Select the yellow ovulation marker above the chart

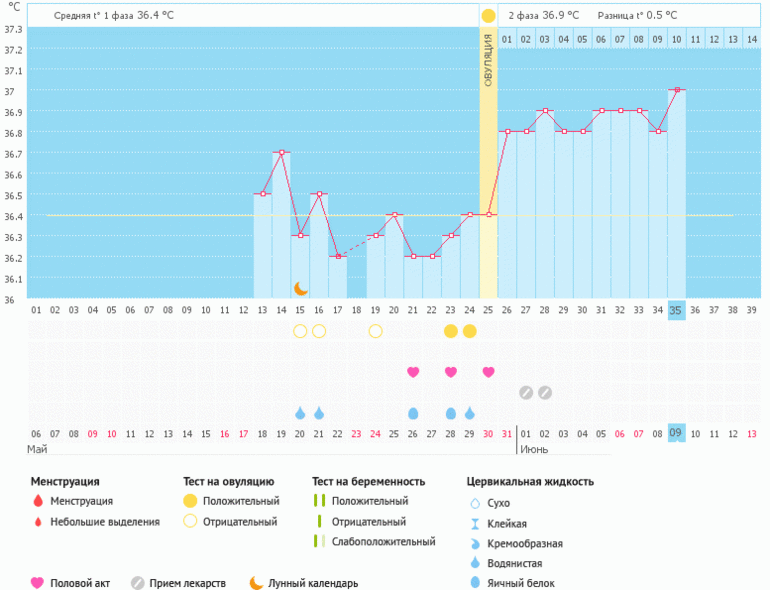pos(488,16)
